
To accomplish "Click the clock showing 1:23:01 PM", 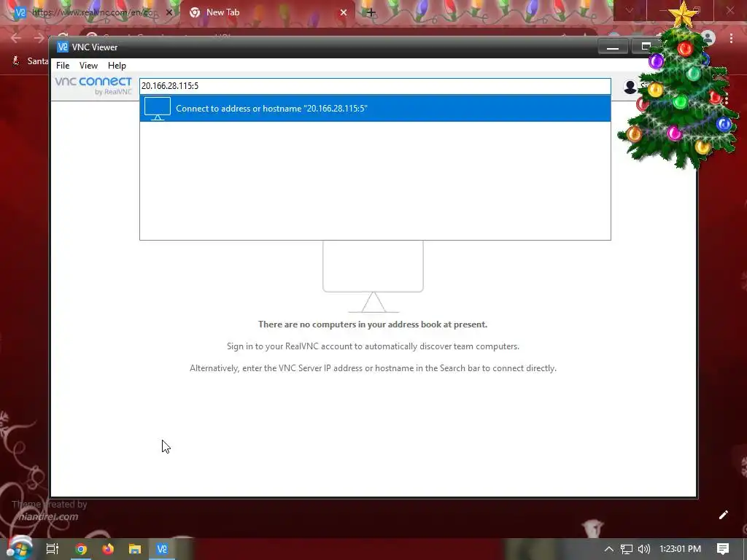I will tap(680, 549).
